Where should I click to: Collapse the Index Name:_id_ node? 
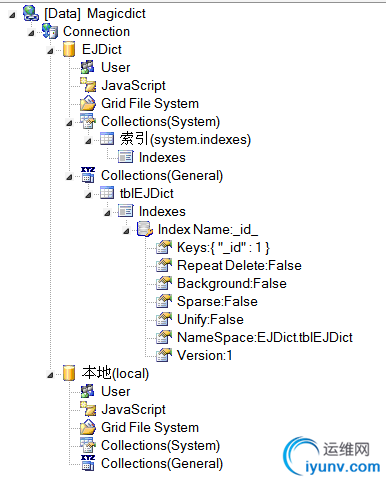pyautogui.click(x=126, y=231)
